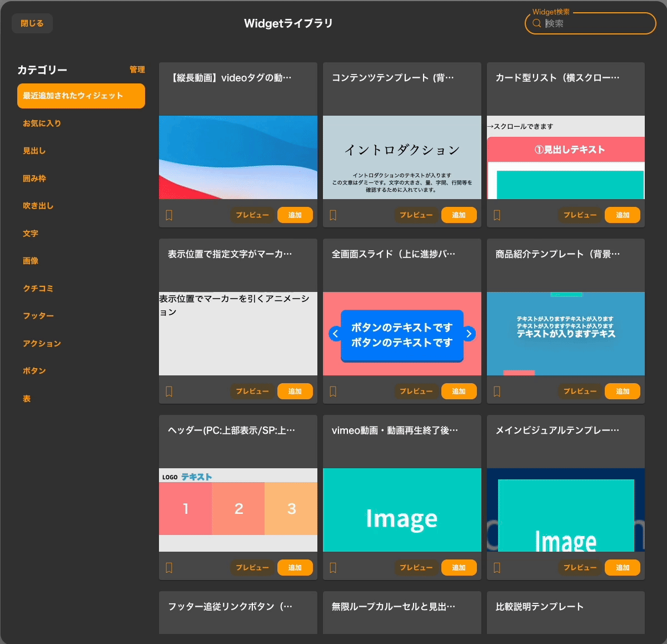Screen dimensions: 667x644
Task: Open the 吹き出し category
Action: [x=38, y=206]
